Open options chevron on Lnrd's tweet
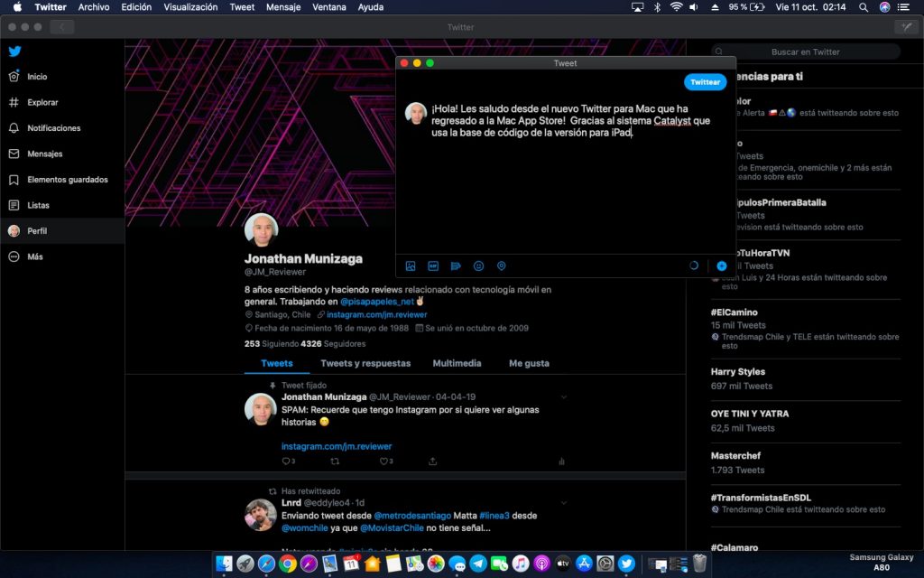 pyautogui.click(x=564, y=503)
